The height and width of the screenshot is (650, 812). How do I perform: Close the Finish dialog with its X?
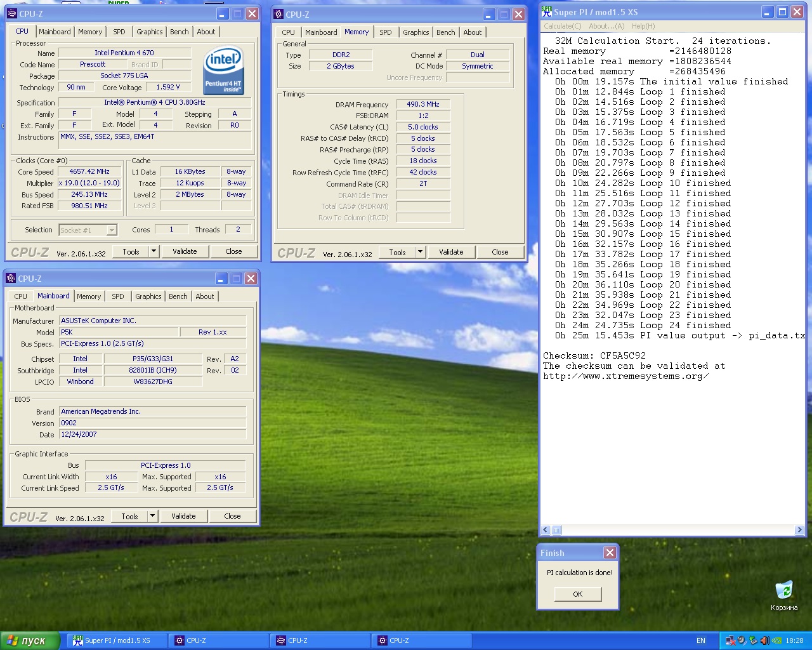click(x=610, y=552)
